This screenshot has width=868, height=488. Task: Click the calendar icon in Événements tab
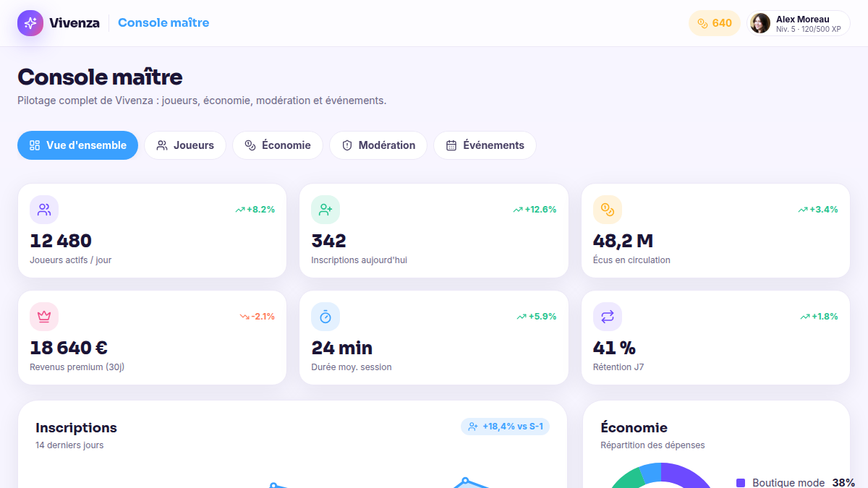pos(451,145)
